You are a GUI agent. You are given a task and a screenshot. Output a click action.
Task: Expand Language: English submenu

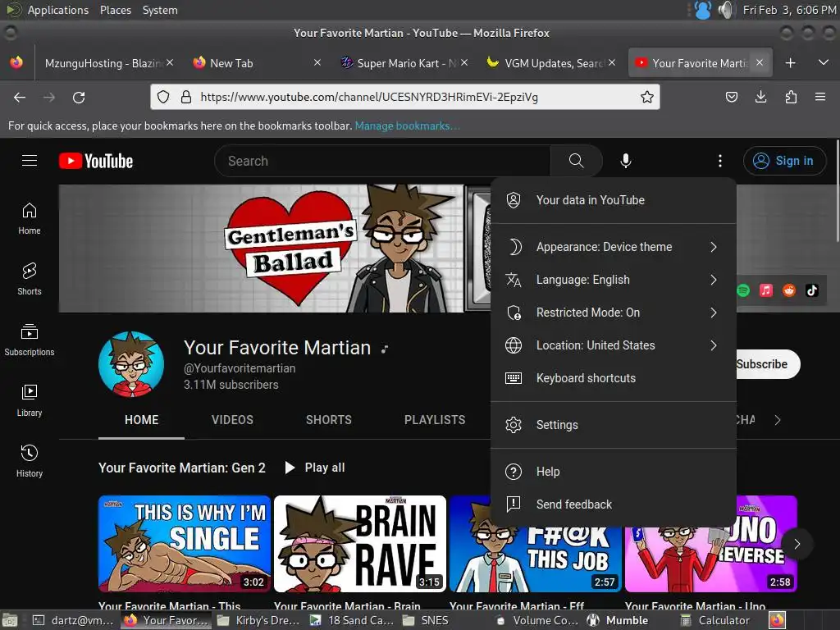pyautogui.click(x=614, y=280)
